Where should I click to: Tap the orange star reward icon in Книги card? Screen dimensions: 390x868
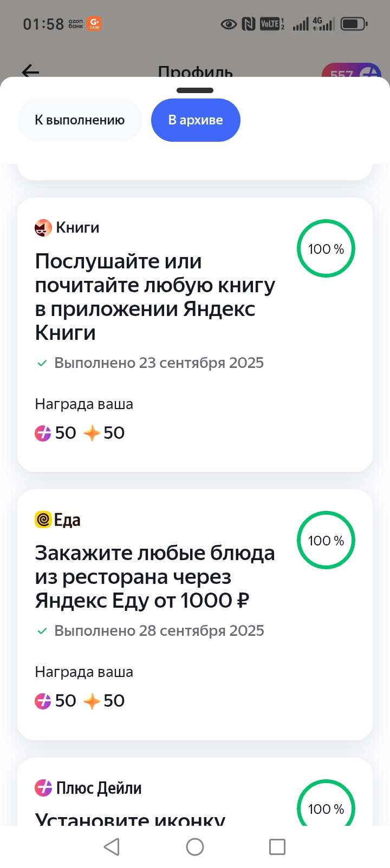click(x=92, y=433)
